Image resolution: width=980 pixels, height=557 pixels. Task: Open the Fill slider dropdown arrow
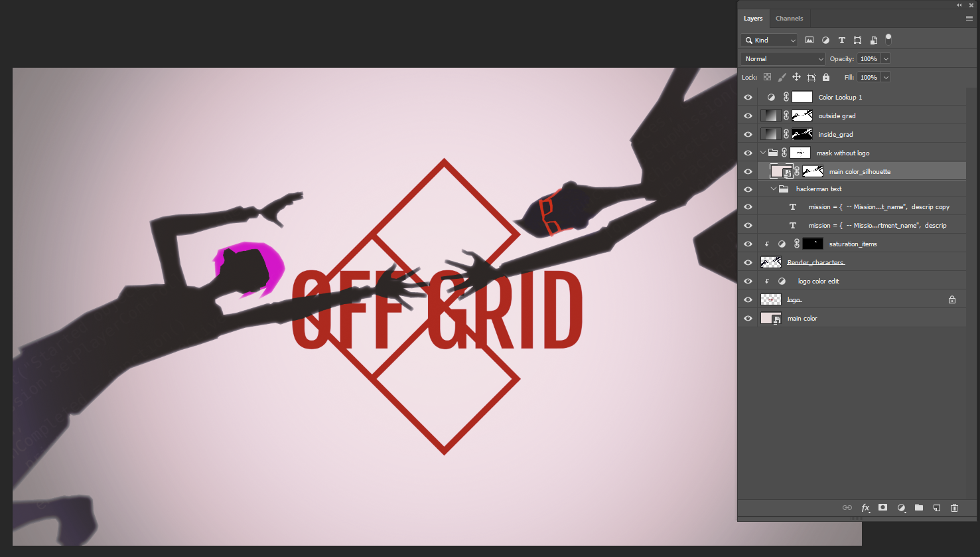click(886, 77)
